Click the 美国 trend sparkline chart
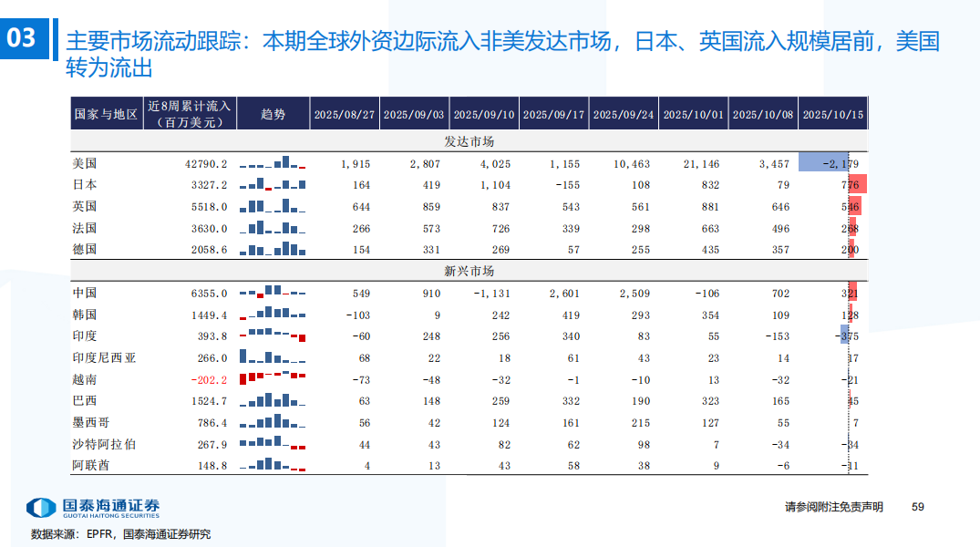This screenshot has width=980, height=547. [x=273, y=162]
